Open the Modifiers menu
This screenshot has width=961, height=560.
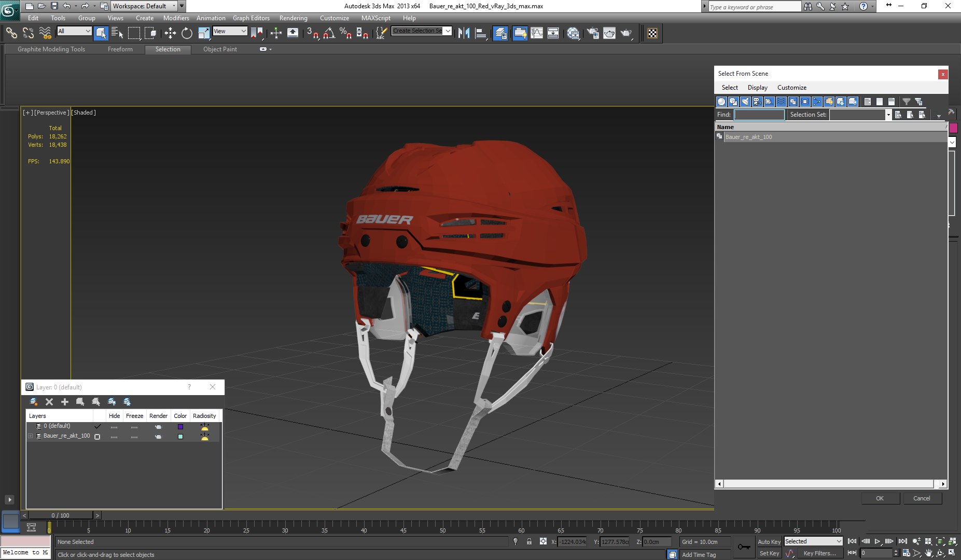pyautogui.click(x=176, y=18)
